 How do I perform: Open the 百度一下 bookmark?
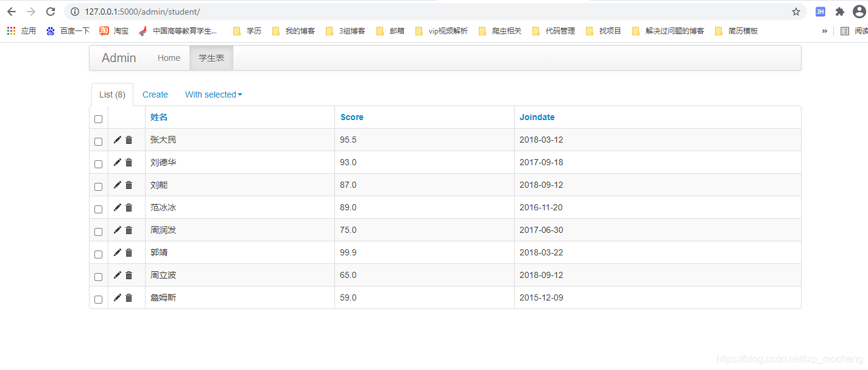(x=68, y=30)
